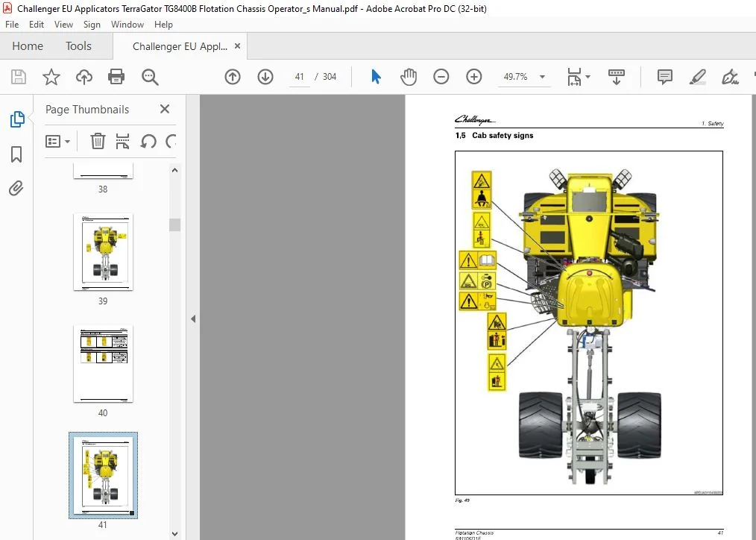This screenshot has width=756, height=540.
Task: Click thumbnail scrollbar down arrow
Action: click(174, 534)
